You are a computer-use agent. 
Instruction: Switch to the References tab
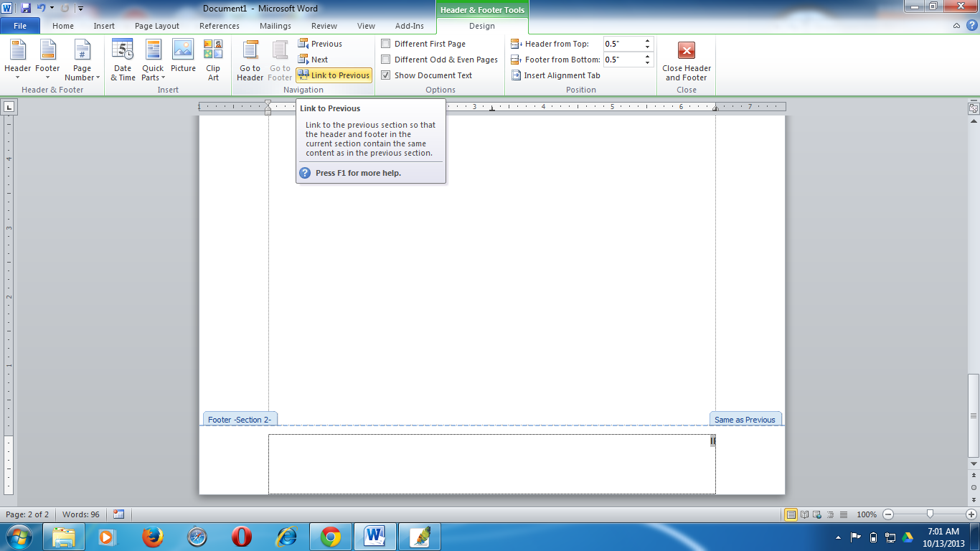tap(220, 26)
